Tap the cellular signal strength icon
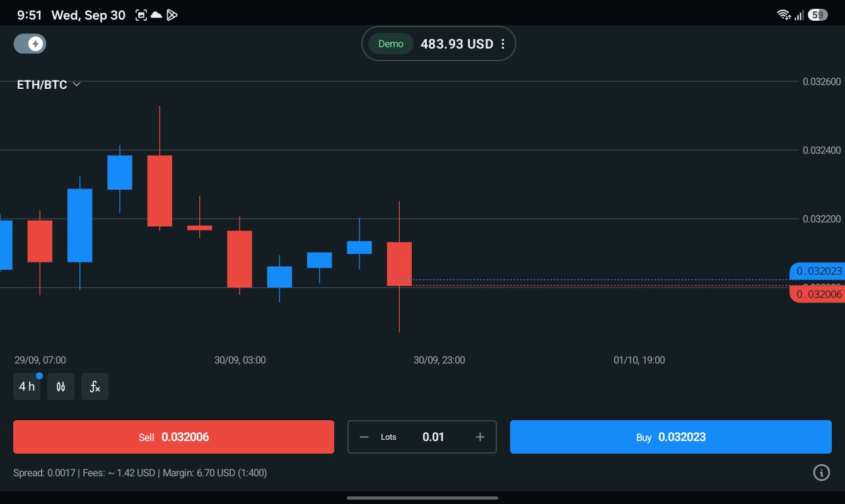 [799, 15]
